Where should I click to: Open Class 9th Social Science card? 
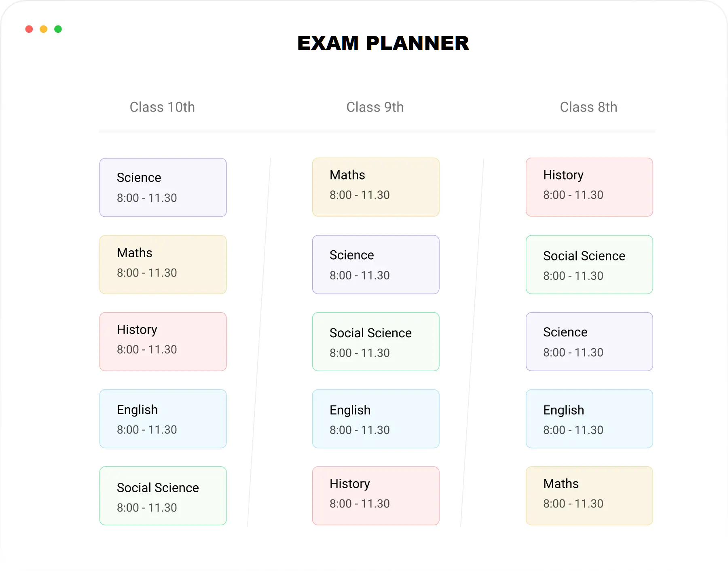[x=376, y=342]
